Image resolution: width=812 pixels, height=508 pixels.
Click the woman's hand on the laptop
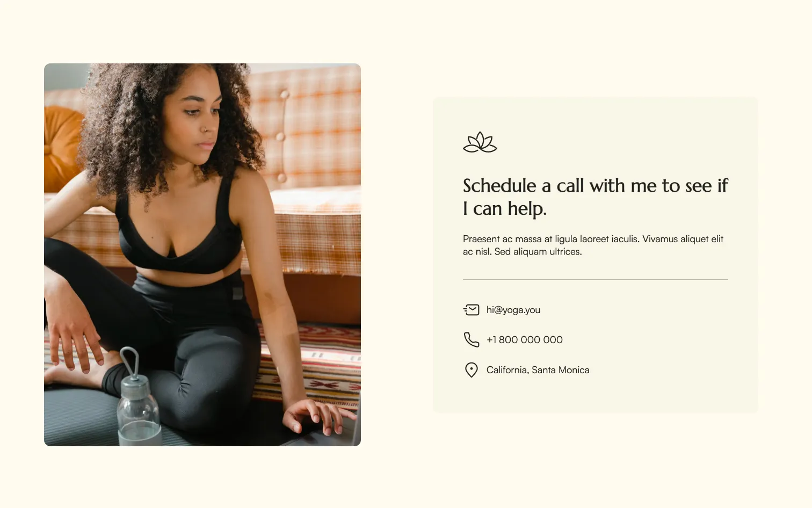318,417
